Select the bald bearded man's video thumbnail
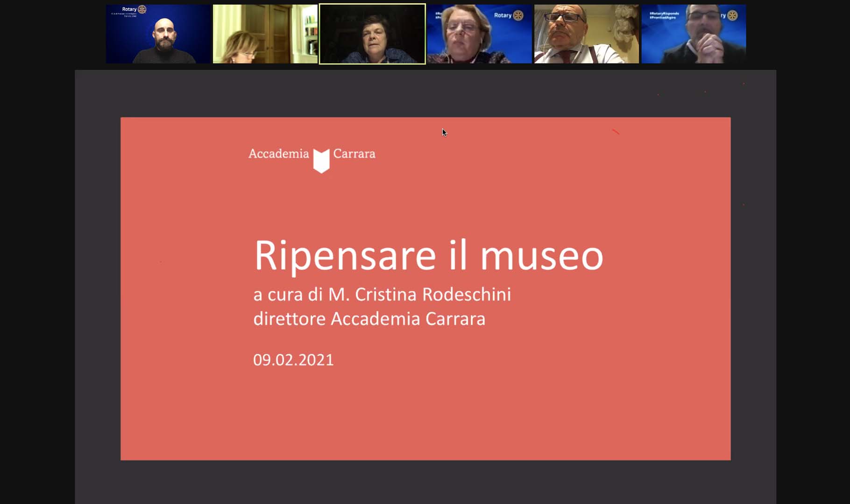The height and width of the screenshot is (504, 850). tap(158, 34)
